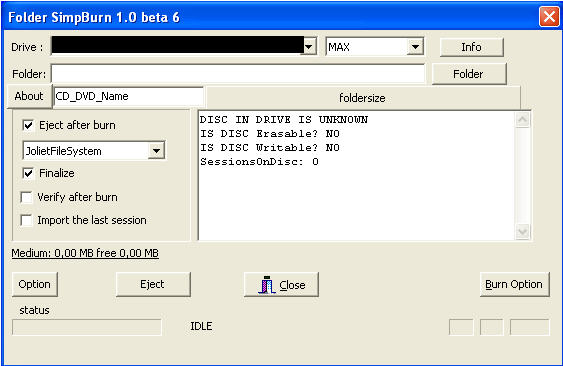Enable Verify after burn
The image size is (563, 366).
[27, 197]
